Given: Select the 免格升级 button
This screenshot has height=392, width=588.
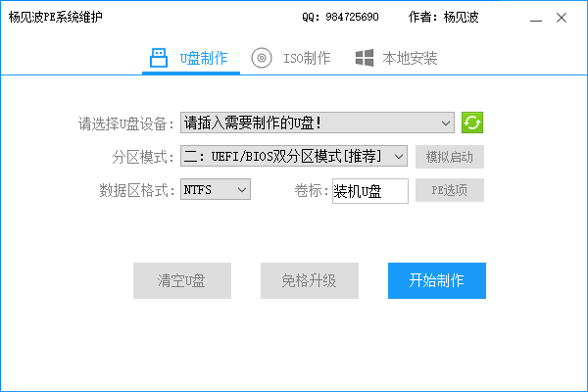Looking at the screenshot, I should click(309, 280).
